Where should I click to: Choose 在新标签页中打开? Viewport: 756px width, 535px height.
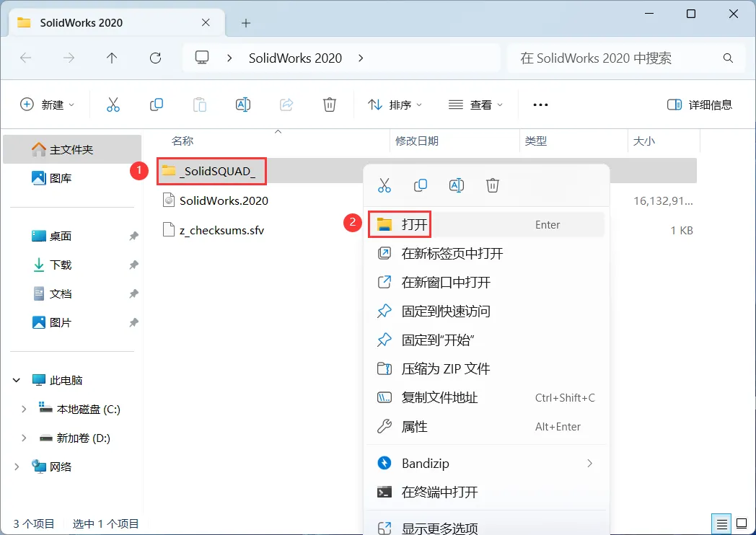[x=486, y=254]
